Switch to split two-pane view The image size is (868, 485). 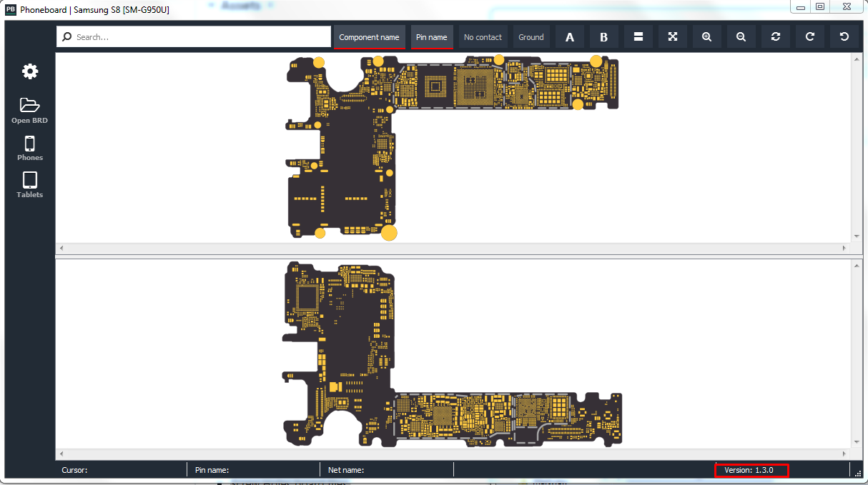point(638,37)
